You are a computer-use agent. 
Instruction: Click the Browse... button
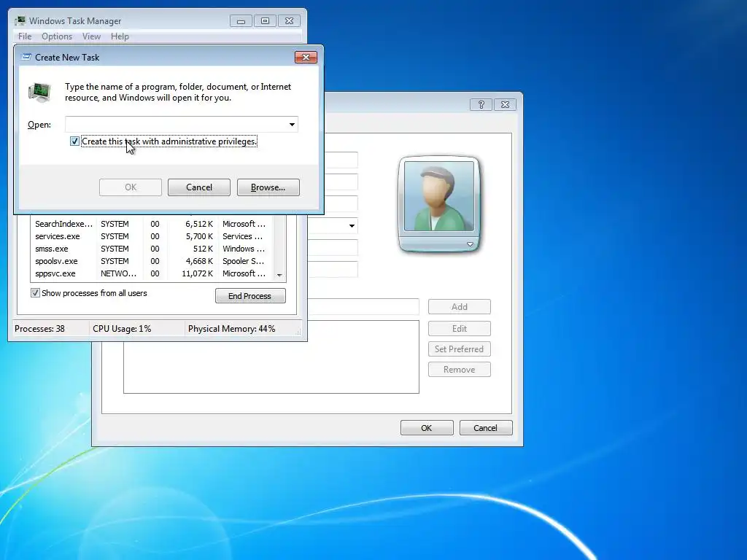(268, 187)
